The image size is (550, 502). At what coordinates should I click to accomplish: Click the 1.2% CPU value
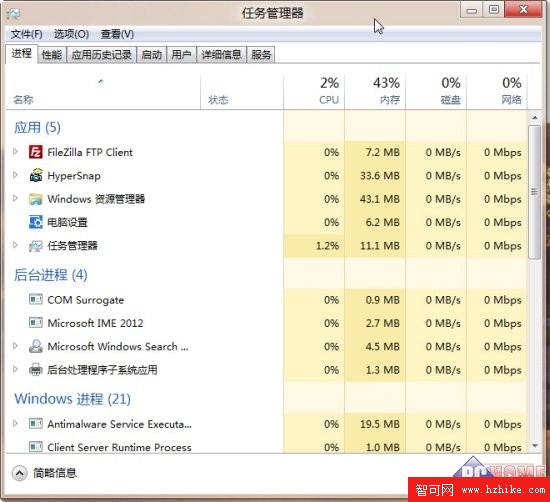(328, 246)
